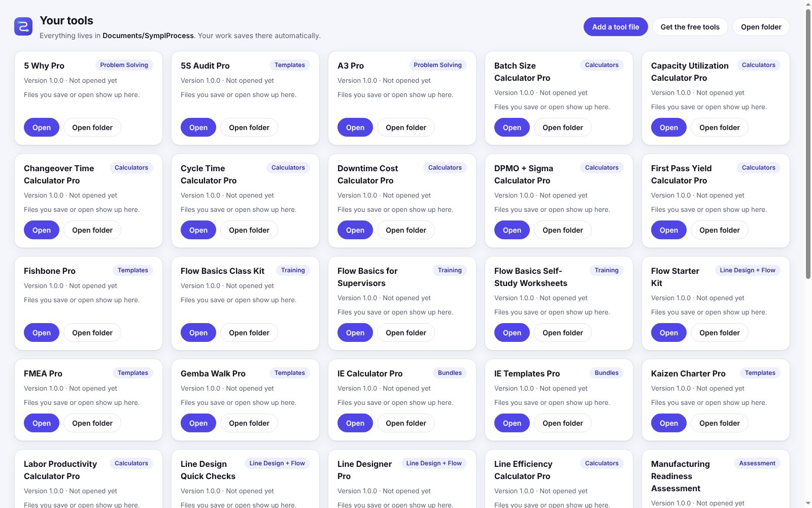Click Get the free tools button
812x508 pixels.
point(690,27)
